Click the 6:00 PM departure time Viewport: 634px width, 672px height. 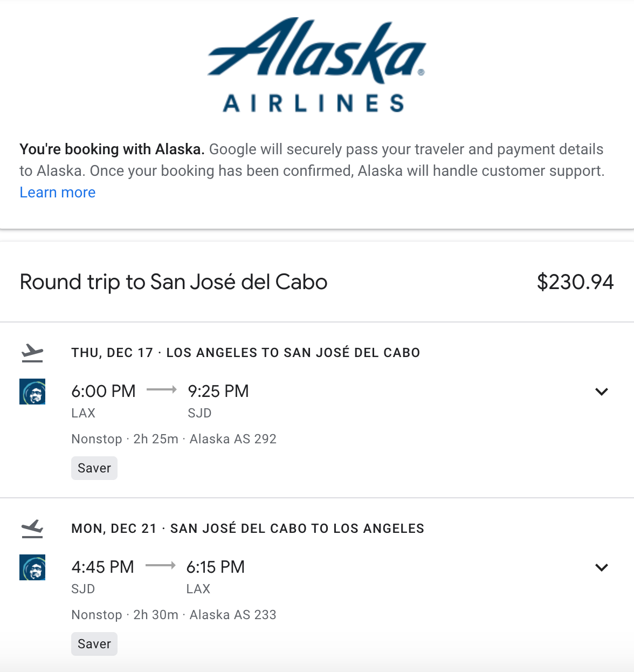104,391
